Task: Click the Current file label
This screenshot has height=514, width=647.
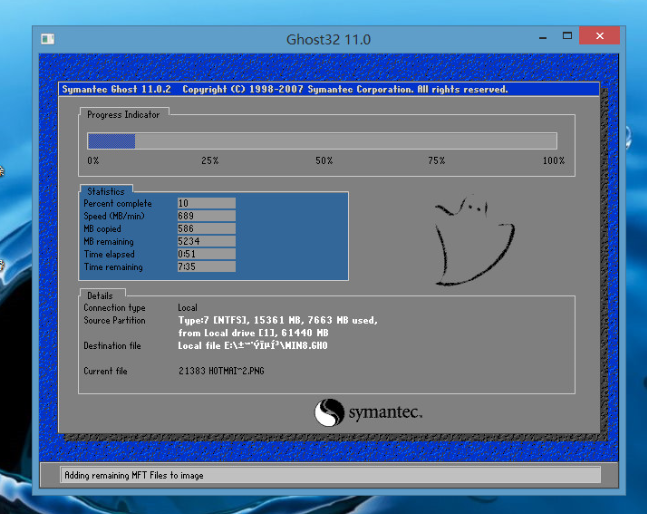Action: coord(105,371)
